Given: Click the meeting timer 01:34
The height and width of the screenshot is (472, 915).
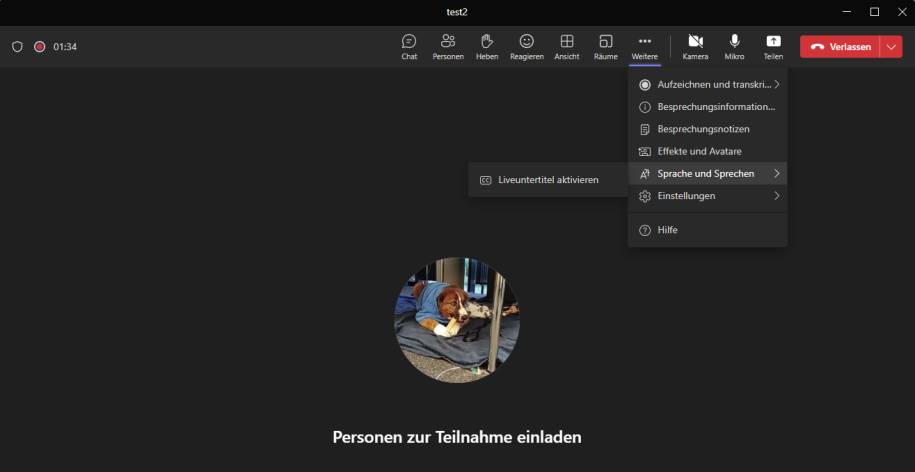Looking at the screenshot, I should point(65,47).
